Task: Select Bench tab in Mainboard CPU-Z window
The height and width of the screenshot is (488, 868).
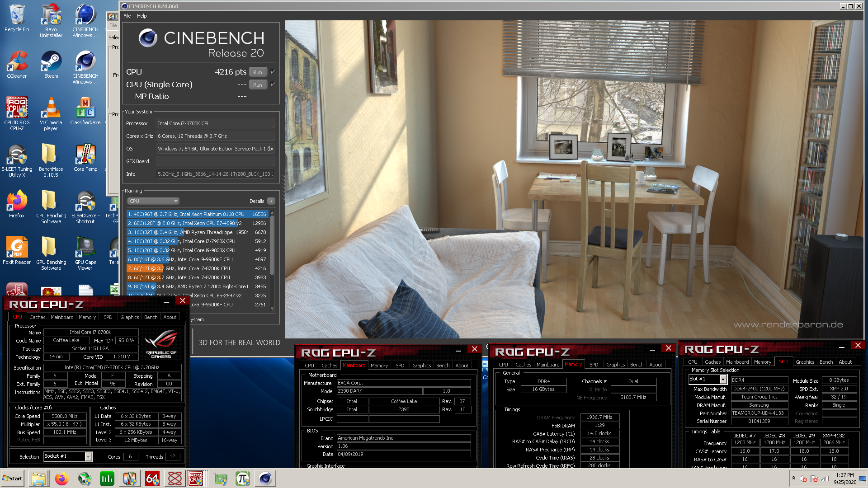Action: pyautogui.click(x=443, y=366)
